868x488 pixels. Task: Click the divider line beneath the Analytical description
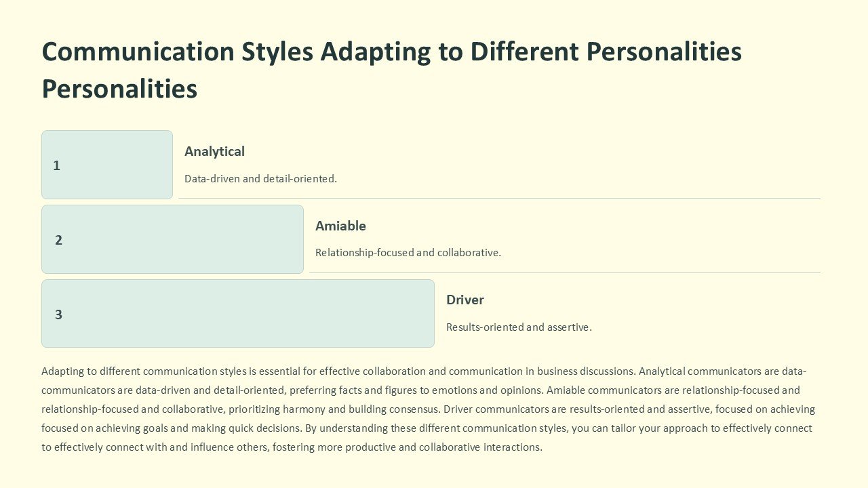tap(499, 199)
